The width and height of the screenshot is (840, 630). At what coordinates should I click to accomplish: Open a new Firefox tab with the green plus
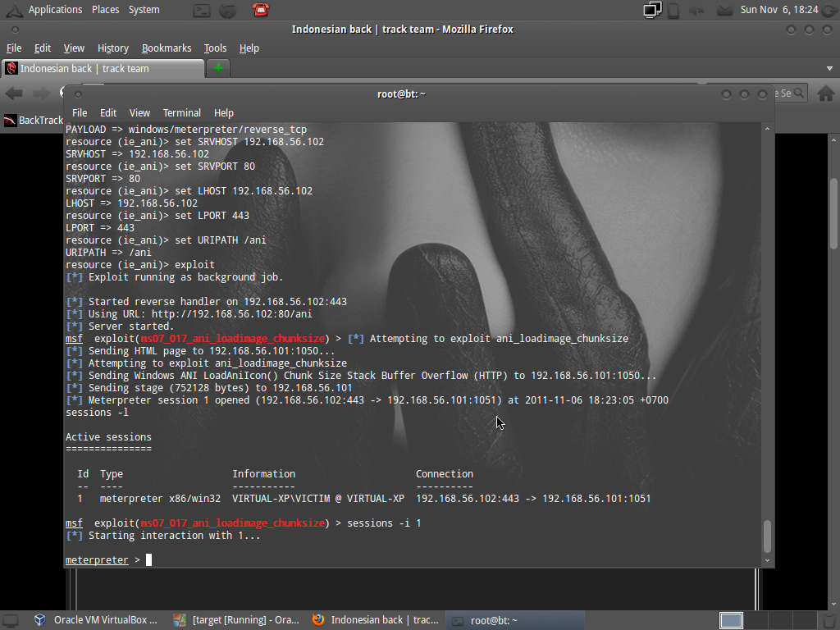click(x=218, y=69)
